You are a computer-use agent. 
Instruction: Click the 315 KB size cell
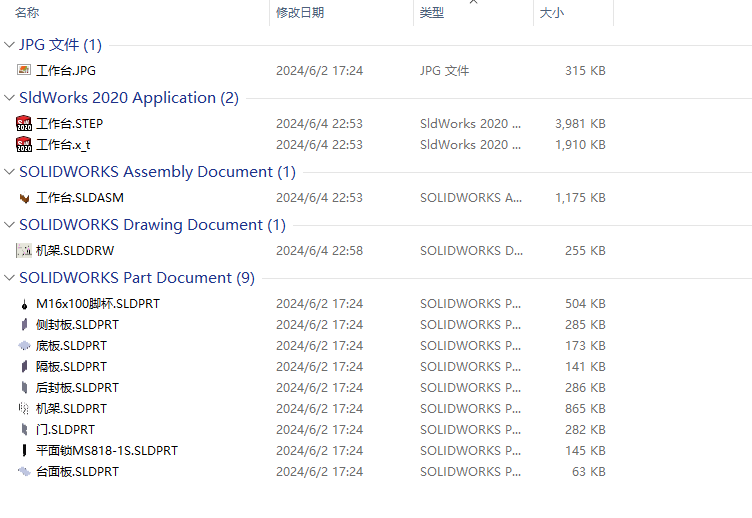click(x=585, y=71)
